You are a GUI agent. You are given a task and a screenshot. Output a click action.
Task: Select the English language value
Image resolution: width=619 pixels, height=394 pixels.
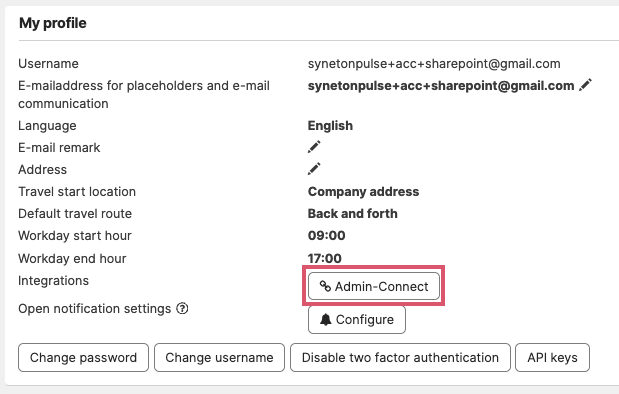tap(330, 126)
